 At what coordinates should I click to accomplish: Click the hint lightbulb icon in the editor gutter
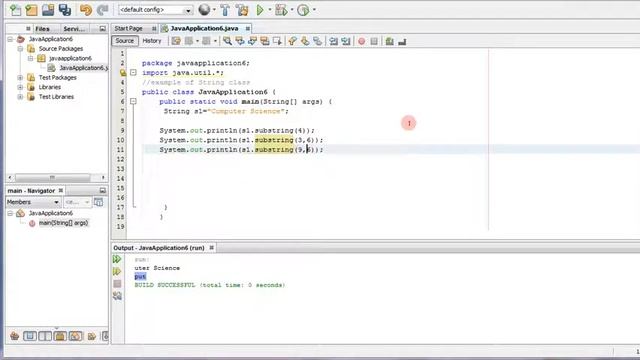click(x=123, y=73)
